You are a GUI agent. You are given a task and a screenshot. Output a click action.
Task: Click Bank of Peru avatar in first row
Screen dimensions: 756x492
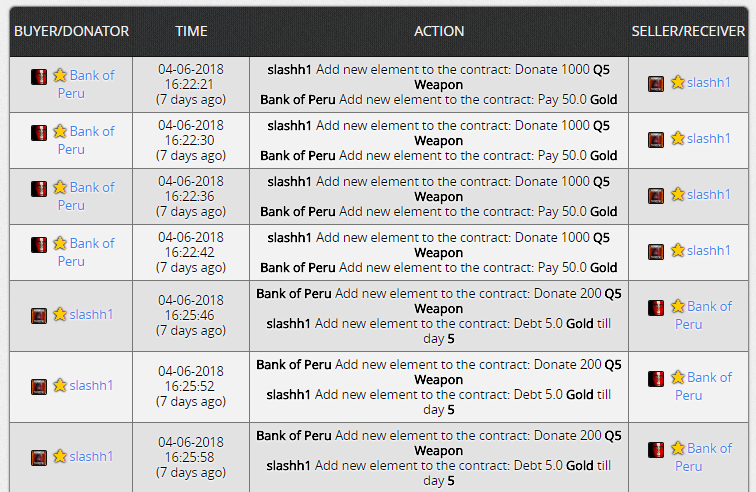point(39,77)
